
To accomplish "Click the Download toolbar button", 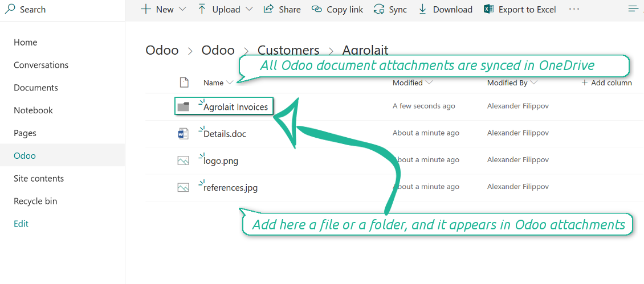I will point(446,9).
